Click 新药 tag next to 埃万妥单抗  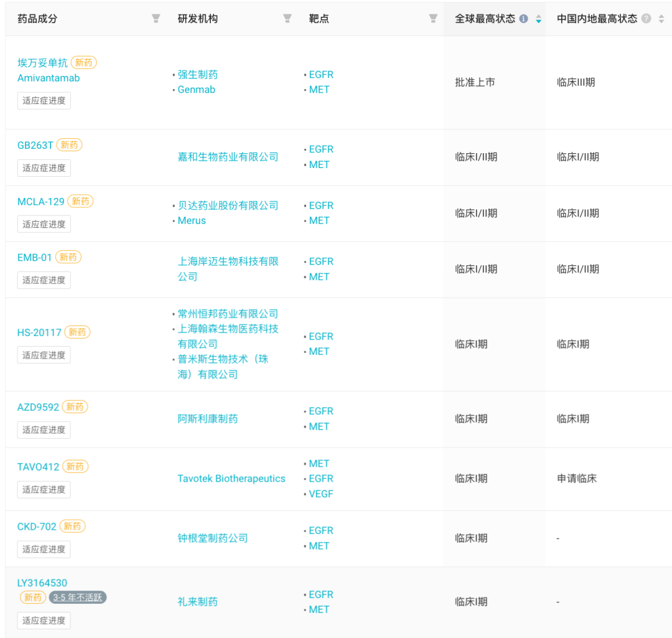(x=83, y=63)
